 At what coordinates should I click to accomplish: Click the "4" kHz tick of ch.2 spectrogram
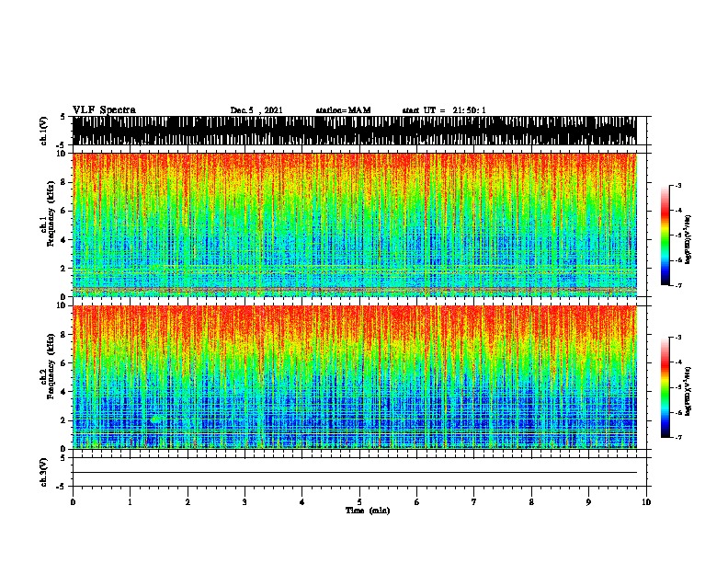pos(63,392)
